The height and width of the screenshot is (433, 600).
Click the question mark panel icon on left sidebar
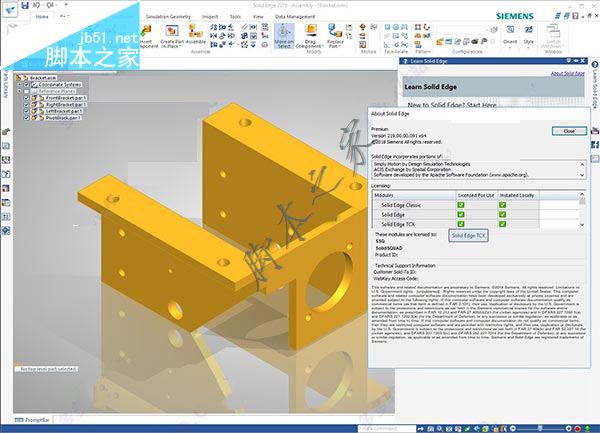pos(6,174)
